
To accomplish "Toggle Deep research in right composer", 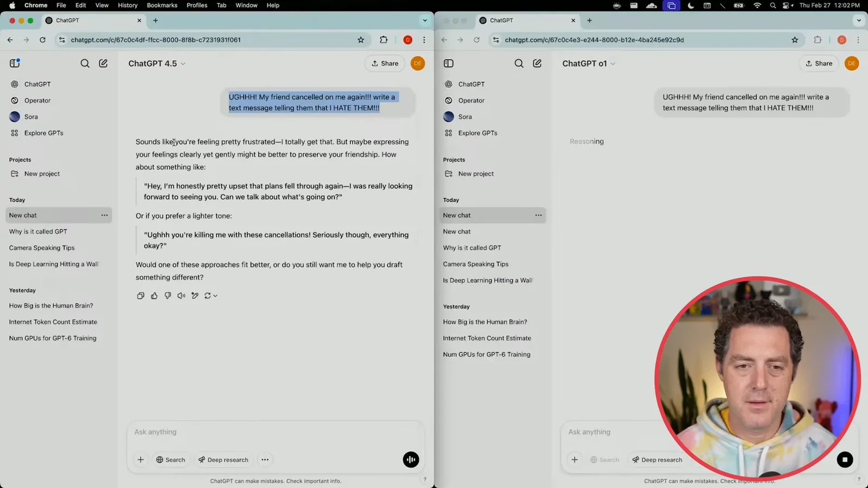I will [x=657, y=459].
